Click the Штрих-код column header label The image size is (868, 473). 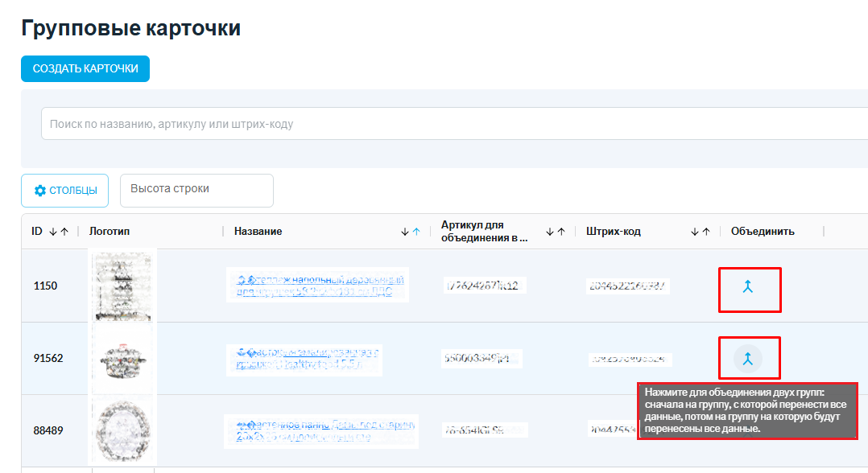click(x=614, y=231)
